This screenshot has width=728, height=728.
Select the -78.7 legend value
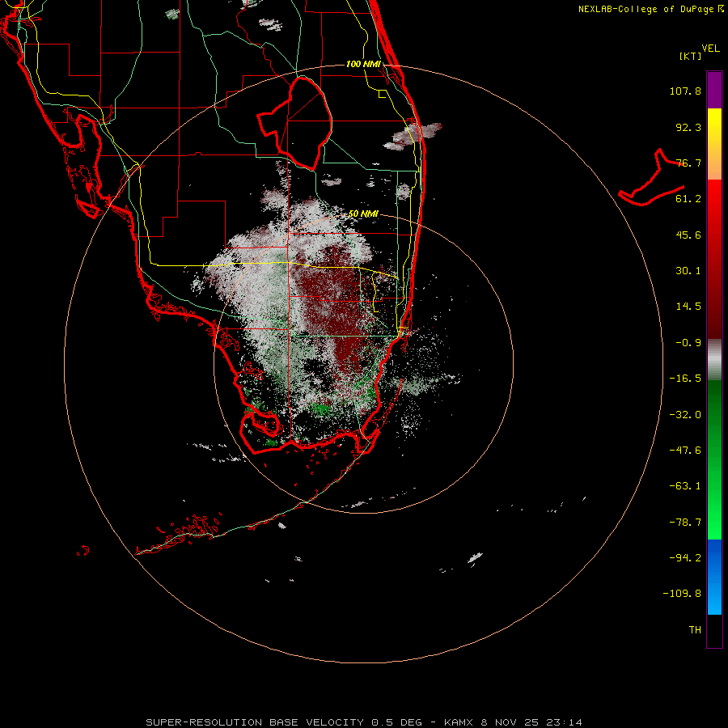[685, 523]
